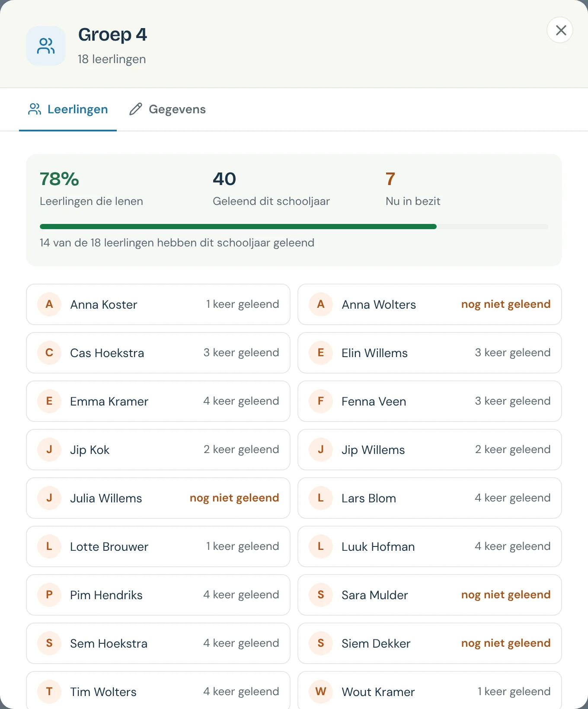Click Lars Blom's avatar letter L
The height and width of the screenshot is (709, 588).
click(321, 498)
